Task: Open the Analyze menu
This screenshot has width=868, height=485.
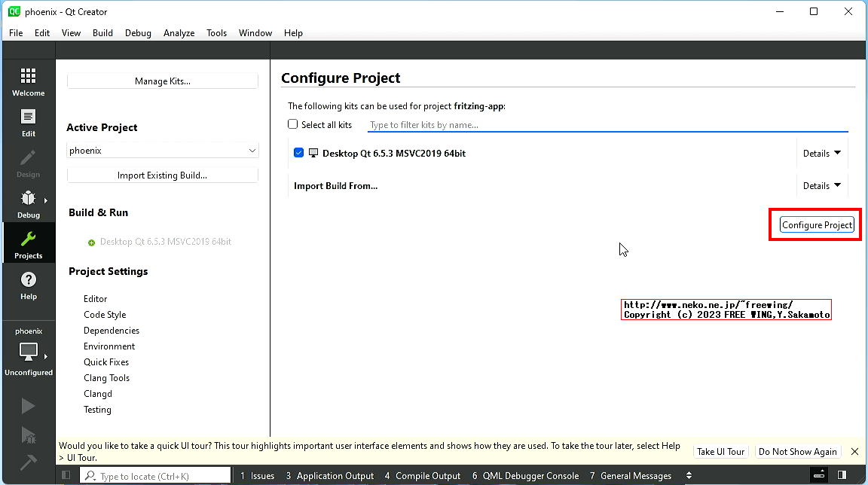Action: [179, 33]
